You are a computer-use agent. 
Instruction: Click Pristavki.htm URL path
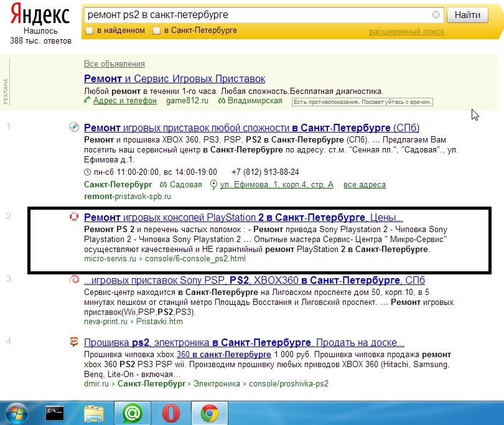pos(159,321)
